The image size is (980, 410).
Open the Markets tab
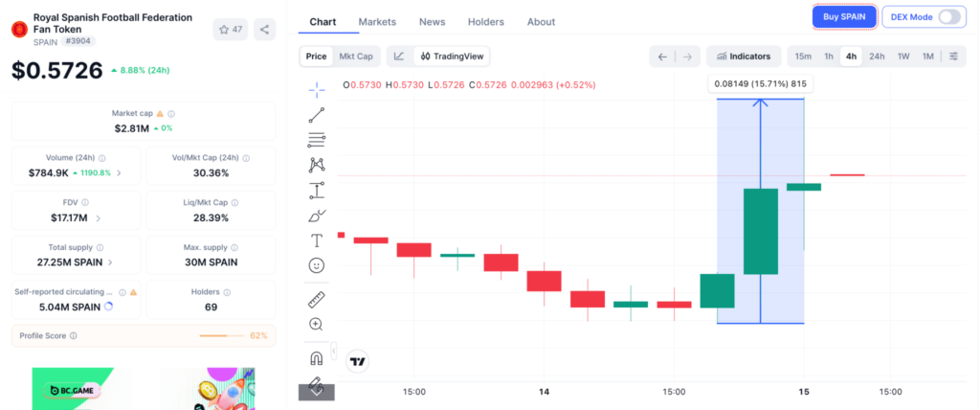[x=377, y=22]
